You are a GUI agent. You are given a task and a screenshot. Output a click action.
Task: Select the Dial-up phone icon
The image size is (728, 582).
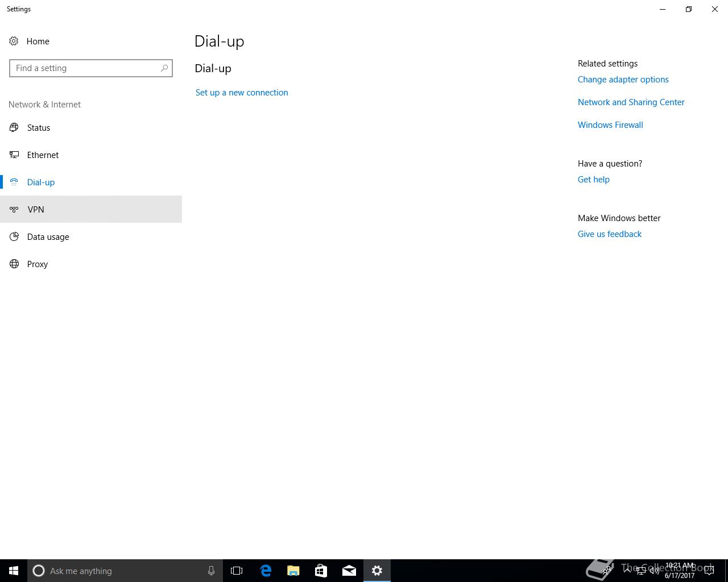point(14,182)
